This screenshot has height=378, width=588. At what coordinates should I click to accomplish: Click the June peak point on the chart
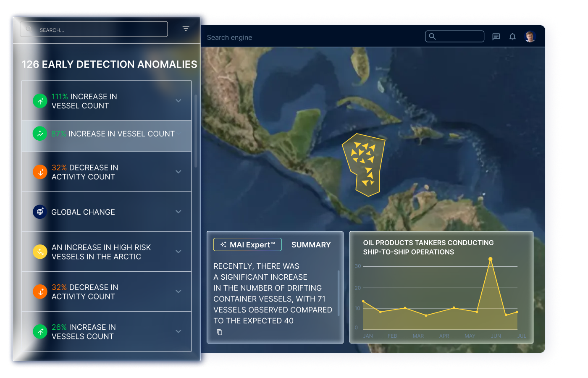pos(490,259)
